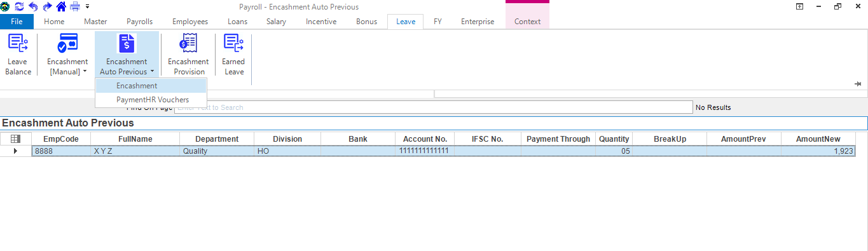Image resolution: width=868 pixels, height=251 pixels.
Task: Switch to the Enterprise ribbon tab
Action: click(x=478, y=22)
